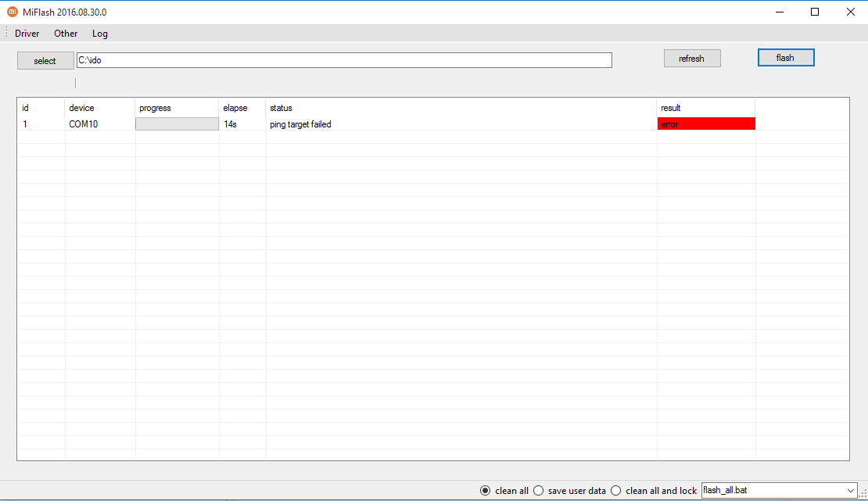868x501 pixels.
Task: Click into the C:\ido path field
Action: tap(344, 60)
